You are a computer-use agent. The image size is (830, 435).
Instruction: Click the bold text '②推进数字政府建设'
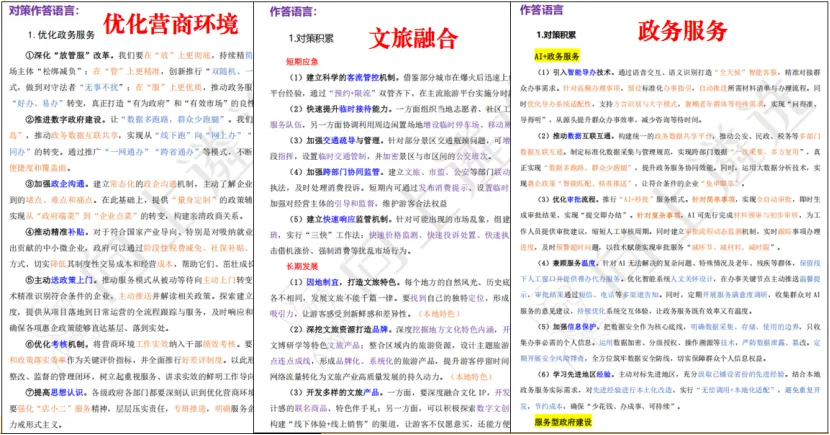[65, 120]
